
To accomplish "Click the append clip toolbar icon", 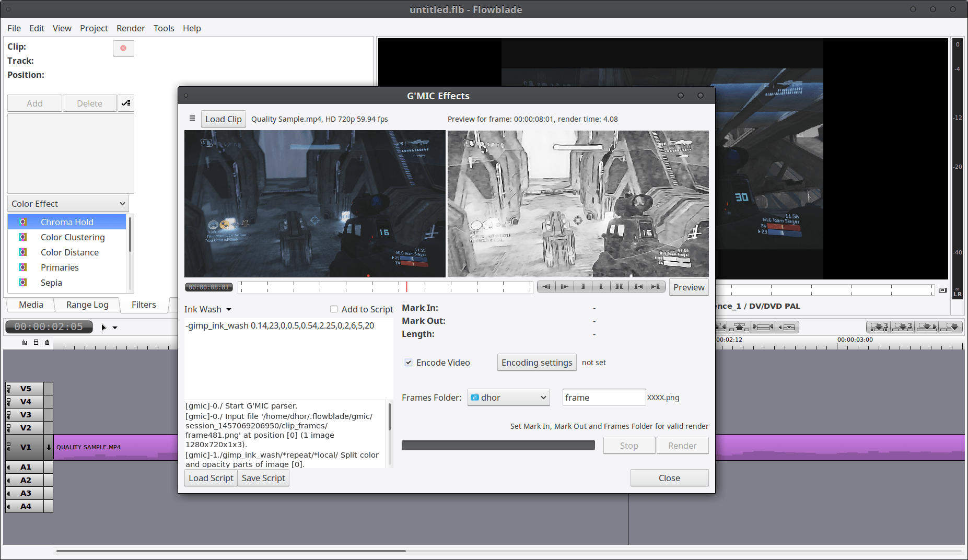I will coord(950,327).
